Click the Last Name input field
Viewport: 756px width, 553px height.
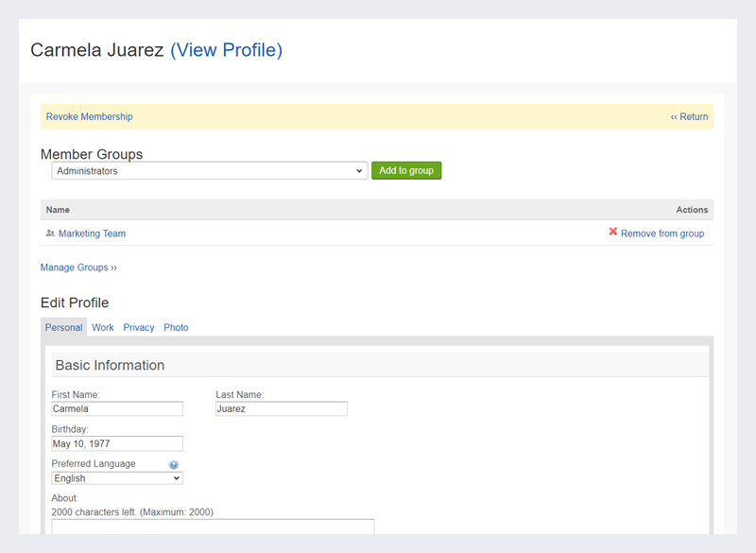pos(282,409)
